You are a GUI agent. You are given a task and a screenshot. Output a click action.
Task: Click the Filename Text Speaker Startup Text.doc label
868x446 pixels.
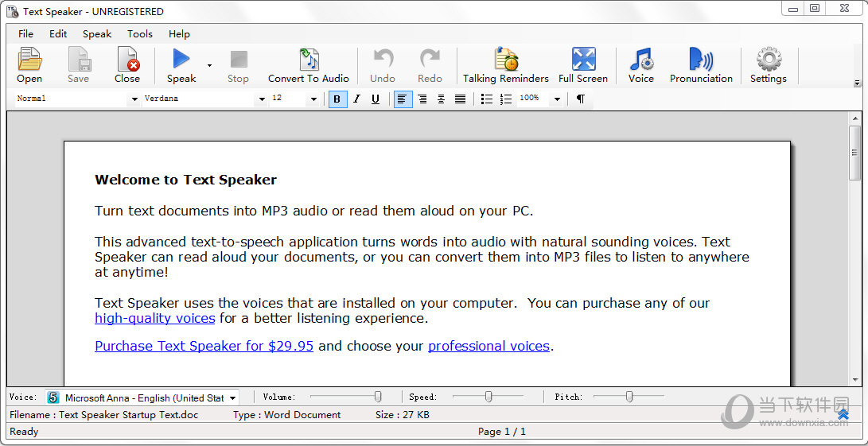click(x=104, y=414)
